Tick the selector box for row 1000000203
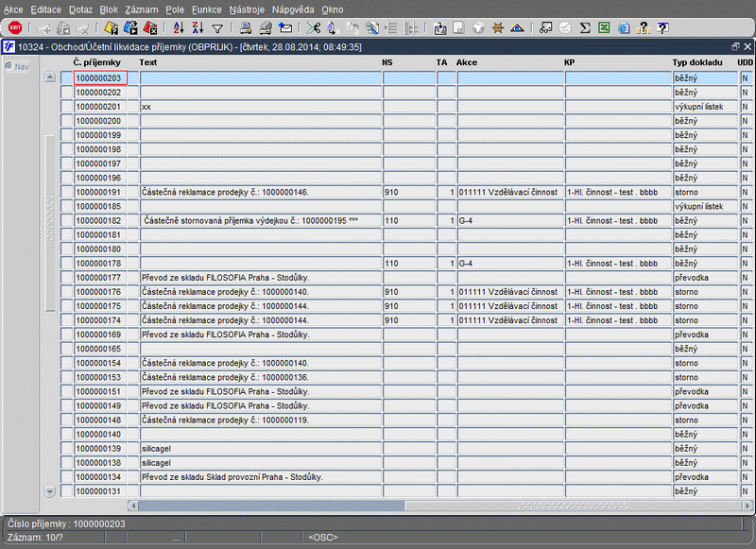Screen dimensions: 756x549 coord(66,78)
